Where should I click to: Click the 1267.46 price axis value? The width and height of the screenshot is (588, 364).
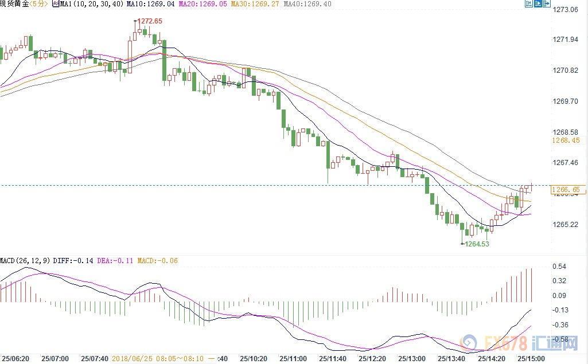coord(566,163)
